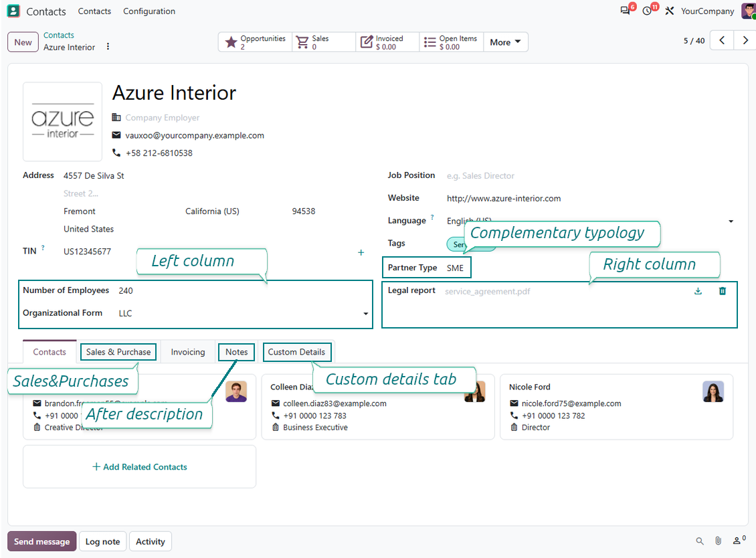Open the user avatar menu
The height and width of the screenshot is (558, 756).
(749, 11)
